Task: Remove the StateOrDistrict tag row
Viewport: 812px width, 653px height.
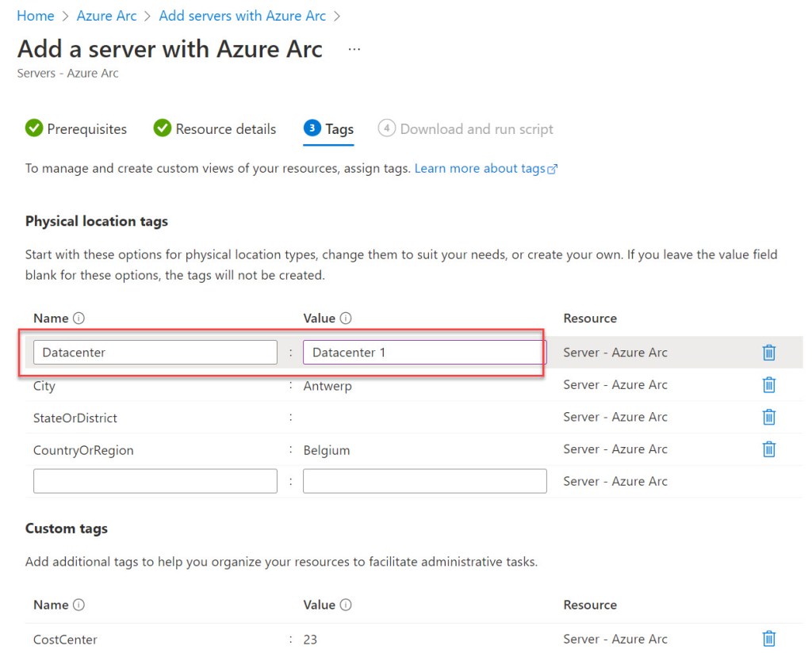Action: [x=768, y=417]
